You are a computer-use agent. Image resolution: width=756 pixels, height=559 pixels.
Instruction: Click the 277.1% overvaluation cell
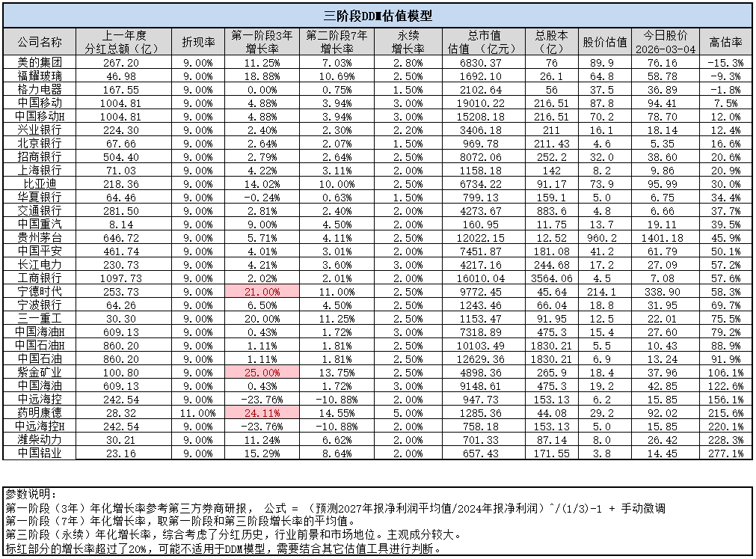click(725, 453)
